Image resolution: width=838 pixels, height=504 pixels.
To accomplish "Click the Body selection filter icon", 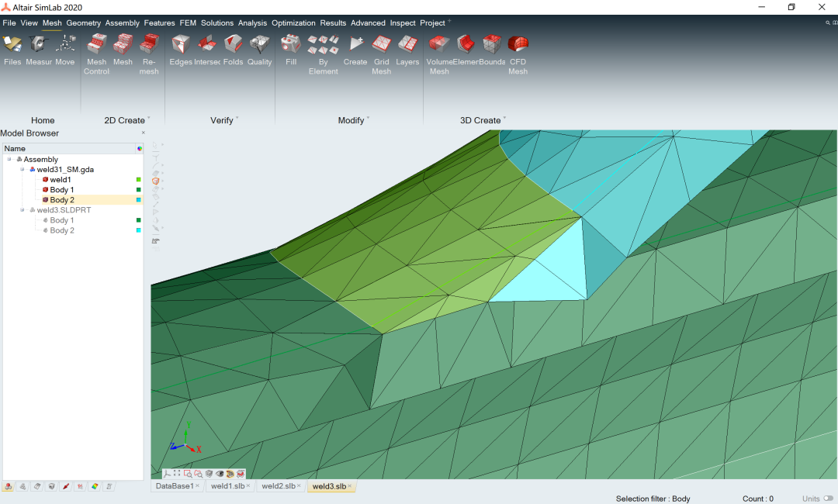I will (155, 181).
